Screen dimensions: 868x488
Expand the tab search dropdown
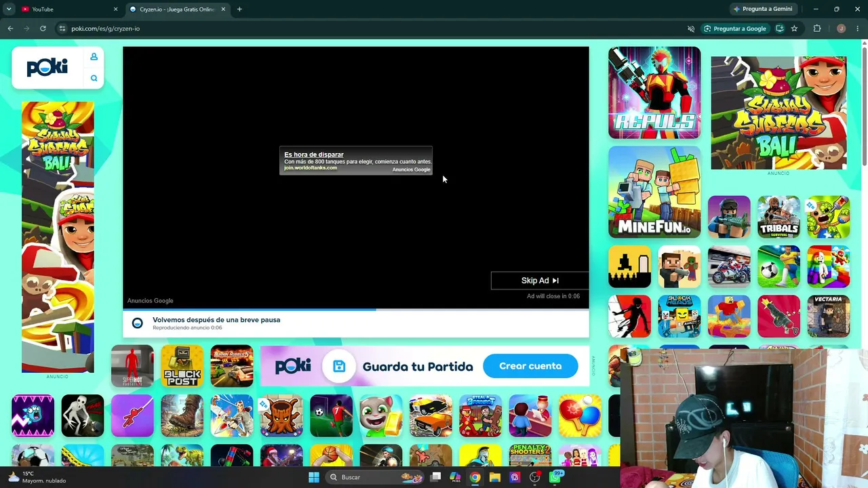(9, 9)
